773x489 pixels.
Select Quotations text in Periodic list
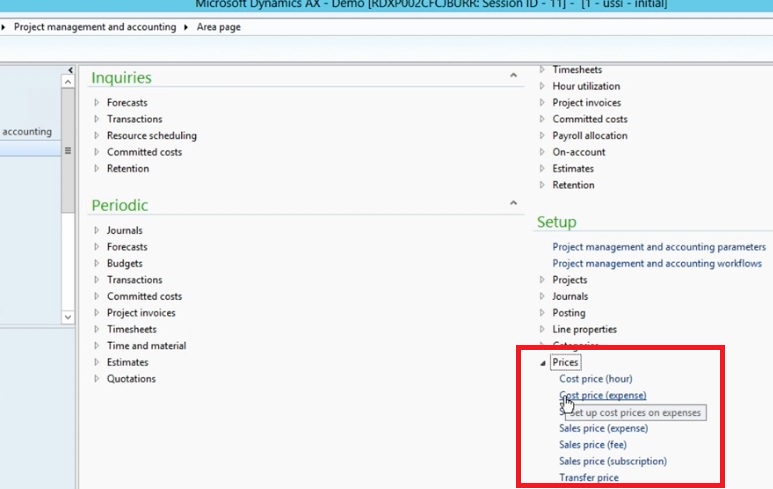pyautogui.click(x=131, y=379)
